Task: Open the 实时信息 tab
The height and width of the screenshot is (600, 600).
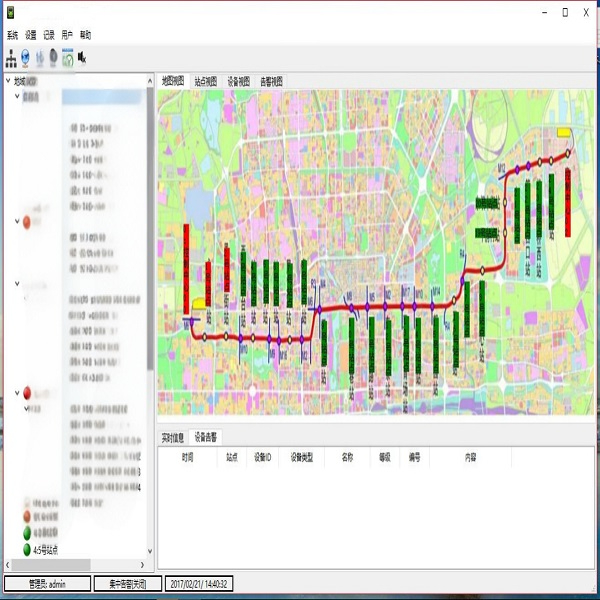Action: (x=173, y=437)
